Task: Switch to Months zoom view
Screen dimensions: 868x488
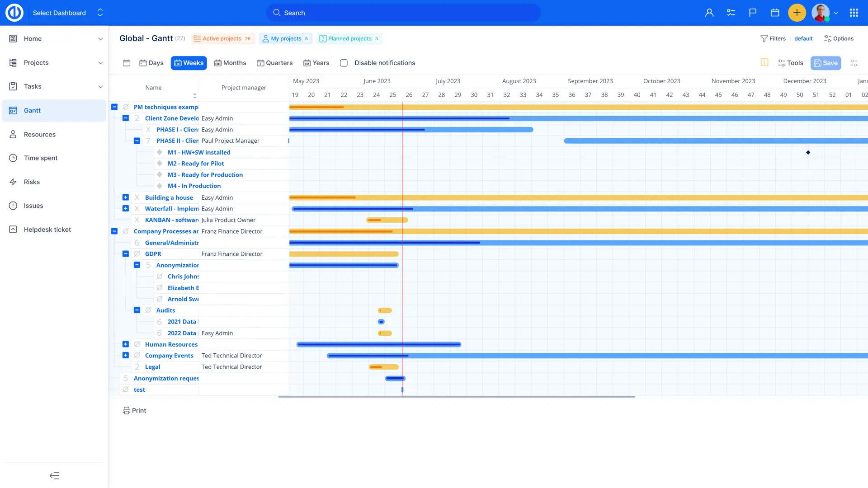Action: (x=230, y=63)
